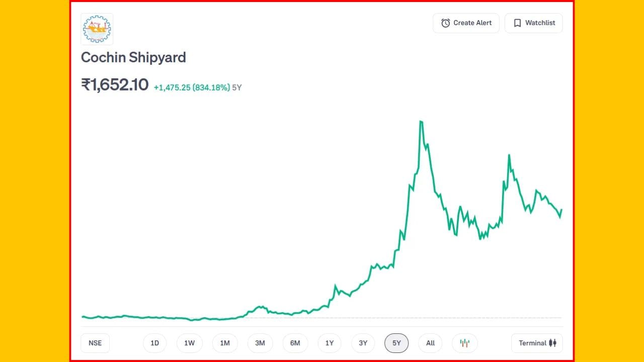This screenshot has width=644, height=362.
Task: Click the Cochin Shipyard company logo
Action: (97, 29)
